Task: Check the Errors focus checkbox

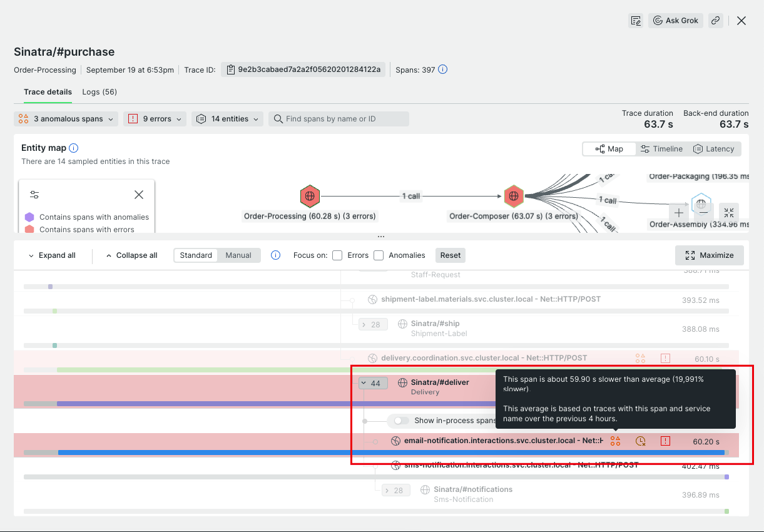Action: [x=337, y=255]
